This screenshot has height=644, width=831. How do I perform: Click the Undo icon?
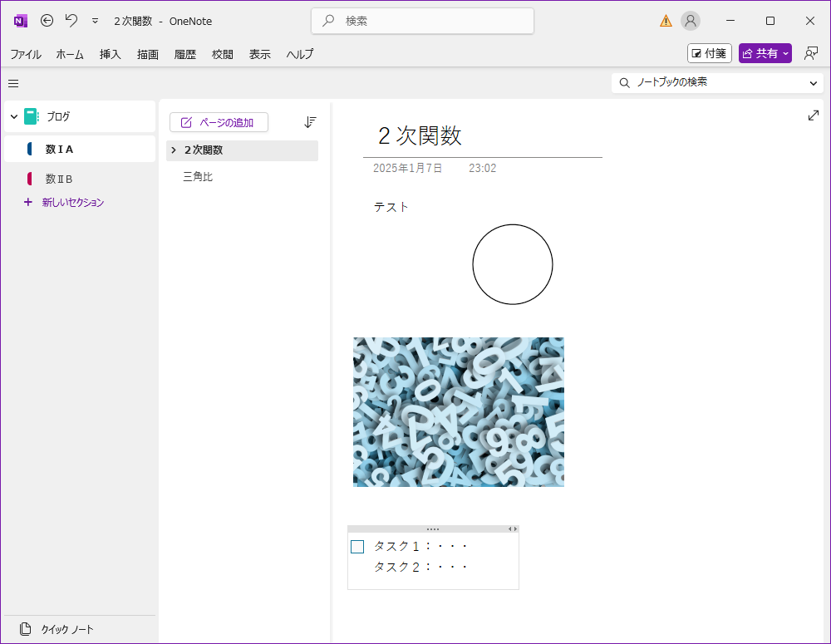point(71,21)
